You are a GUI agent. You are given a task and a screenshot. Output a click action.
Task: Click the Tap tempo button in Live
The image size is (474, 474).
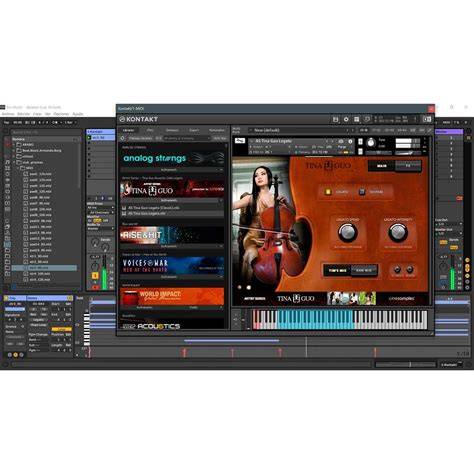coord(6,123)
